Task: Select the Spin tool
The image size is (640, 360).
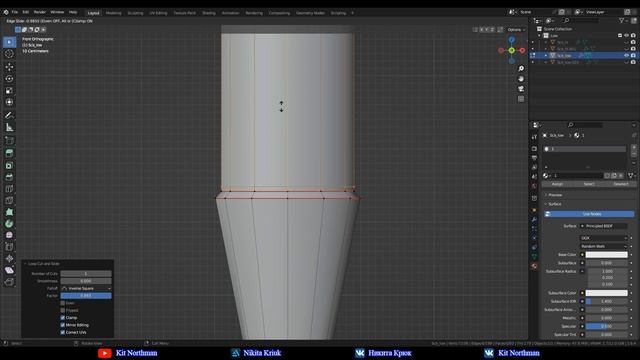Action: click(x=9, y=224)
